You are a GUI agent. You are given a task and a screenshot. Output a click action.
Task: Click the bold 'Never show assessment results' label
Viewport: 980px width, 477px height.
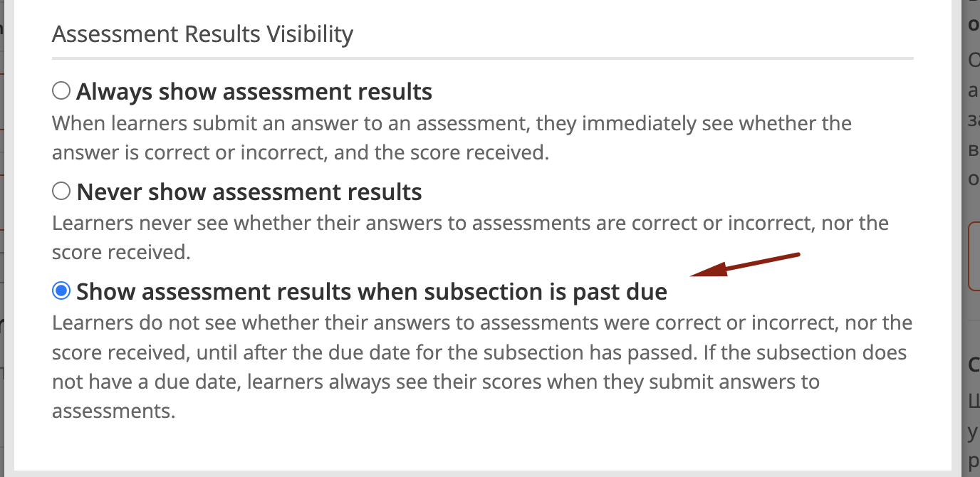249,192
